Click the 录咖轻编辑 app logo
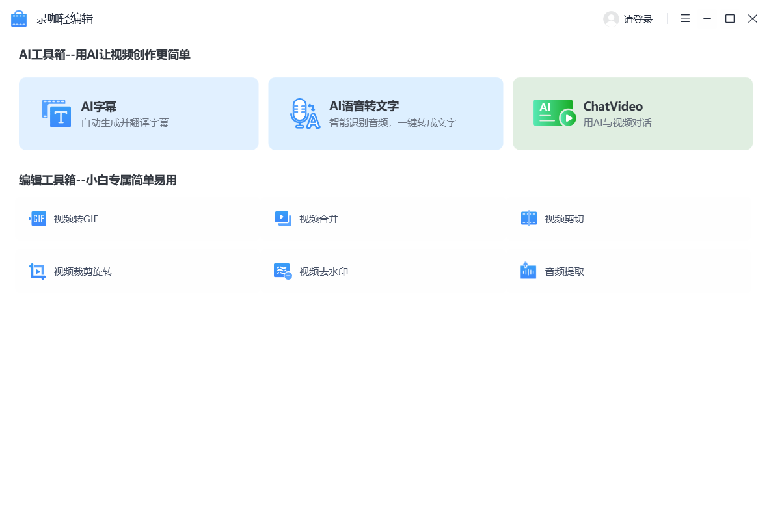 (x=20, y=19)
